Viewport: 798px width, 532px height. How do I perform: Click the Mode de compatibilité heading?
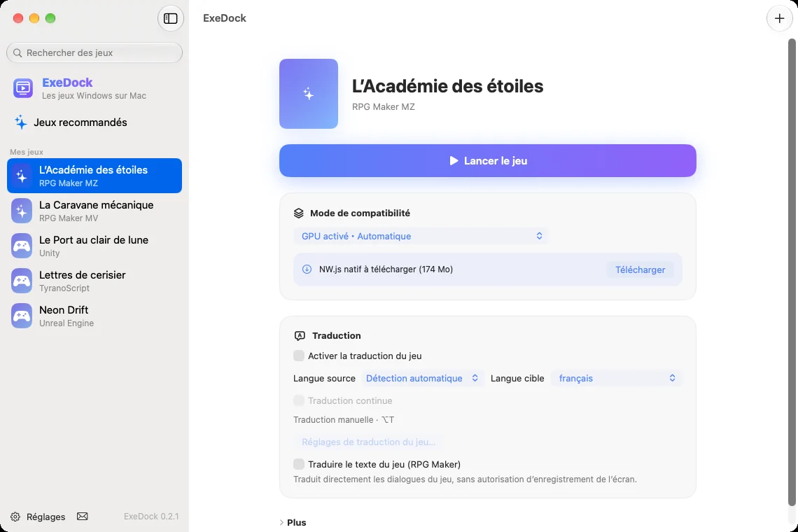tap(360, 213)
